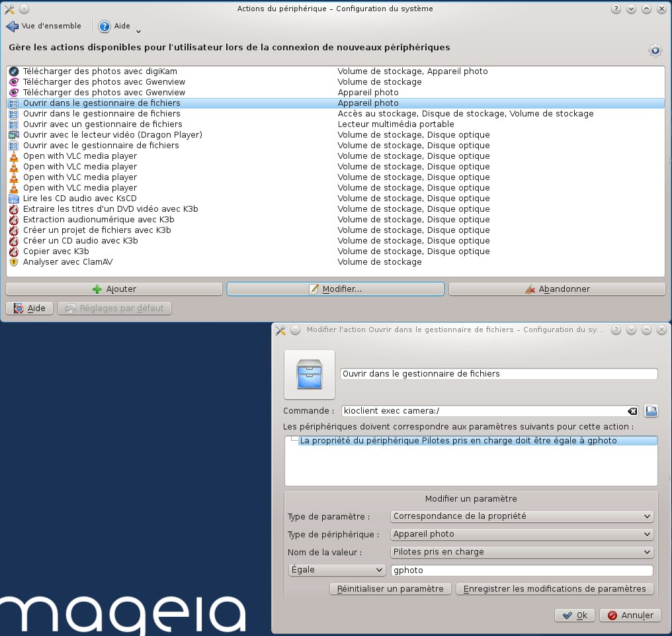The image size is (672, 636).
Task: Click the help '?' button in the main title bar
Action: (x=616, y=9)
